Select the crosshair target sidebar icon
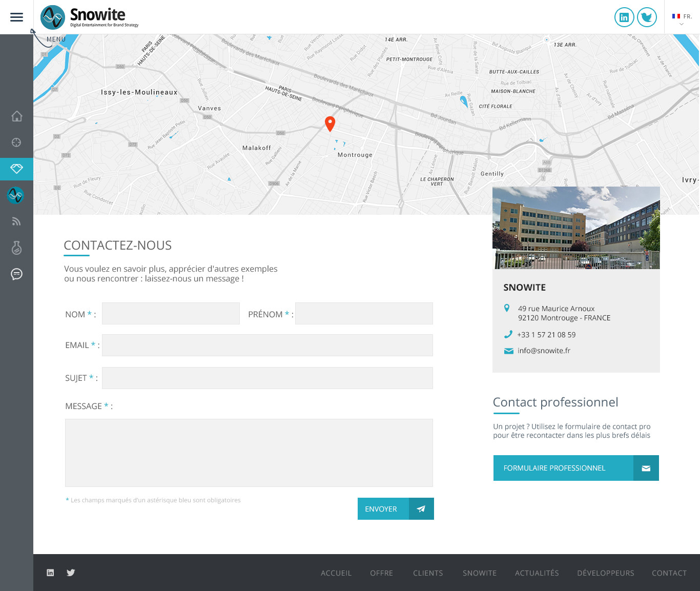This screenshot has width=700, height=591. pyautogui.click(x=16, y=142)
